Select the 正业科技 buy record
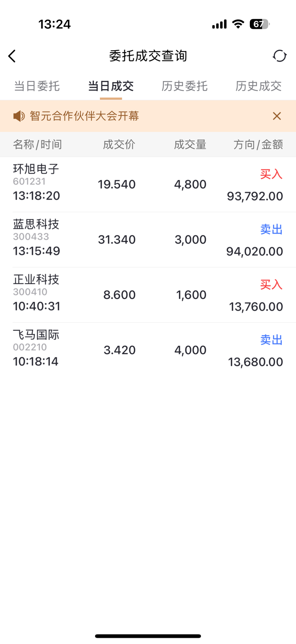Image resolution: width=296 pixels, height=644 pixels. pos(148,295)
